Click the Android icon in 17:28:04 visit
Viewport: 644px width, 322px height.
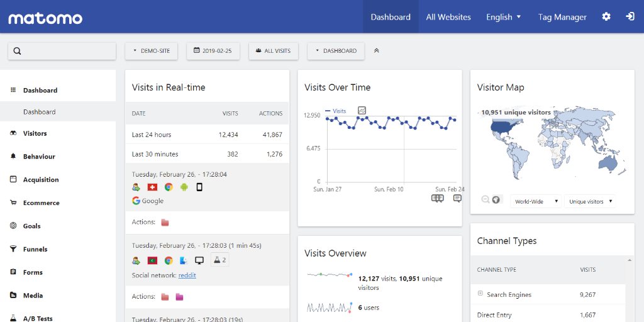click(184, 187)
